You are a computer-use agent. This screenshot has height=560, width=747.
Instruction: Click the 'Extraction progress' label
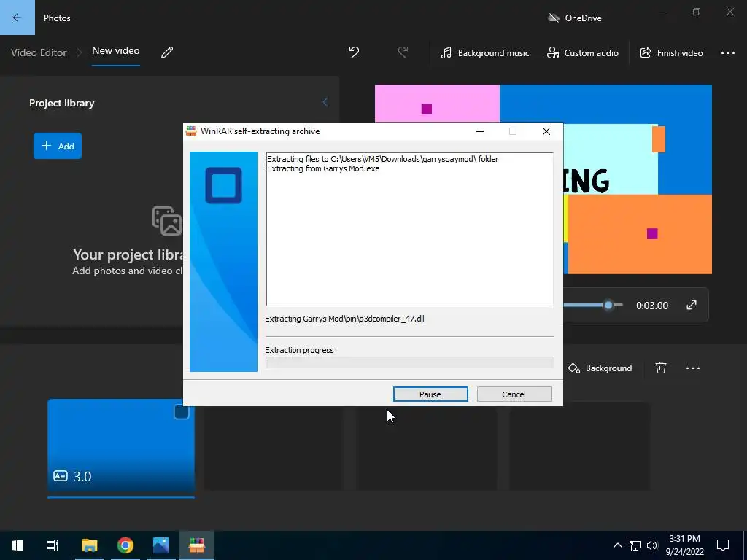coord(299,350)
